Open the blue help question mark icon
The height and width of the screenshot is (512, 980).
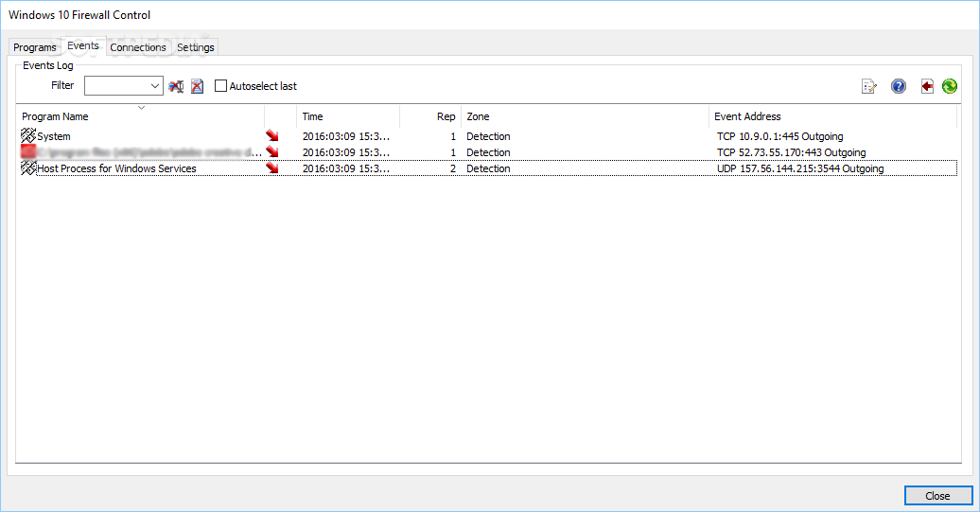click(x=898, y=86)
